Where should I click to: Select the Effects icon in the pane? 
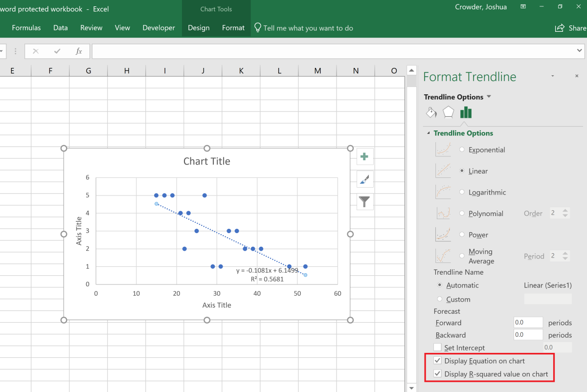448,112
